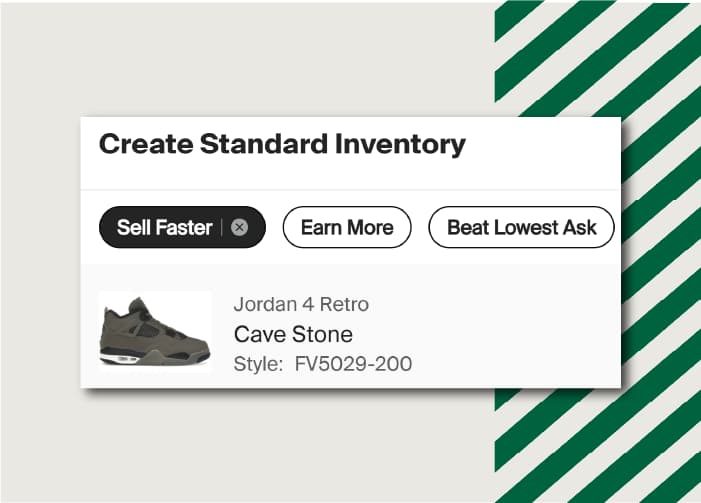Select style code FV5029-200
701x503 pixels.
tap(353, 363)
